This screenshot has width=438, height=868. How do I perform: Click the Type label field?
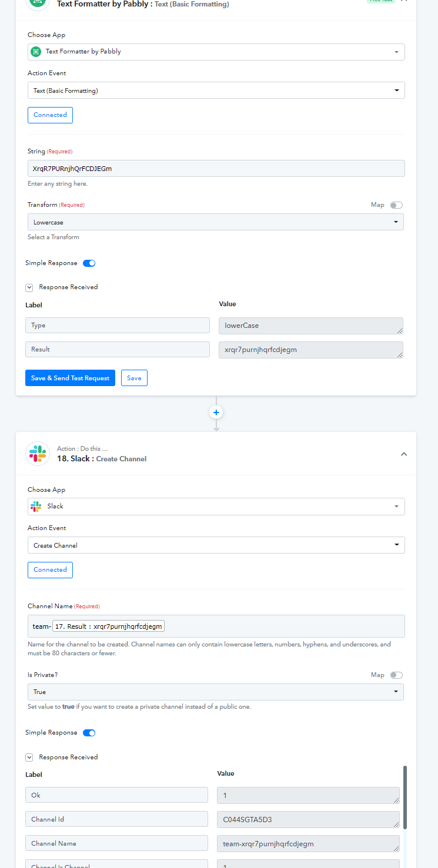[x=118, y=326]
